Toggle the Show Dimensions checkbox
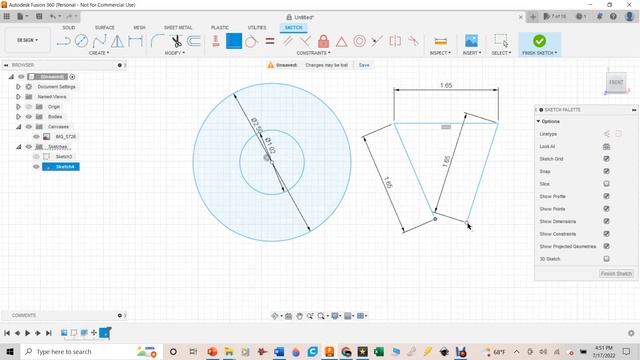 tap(607, 221)
